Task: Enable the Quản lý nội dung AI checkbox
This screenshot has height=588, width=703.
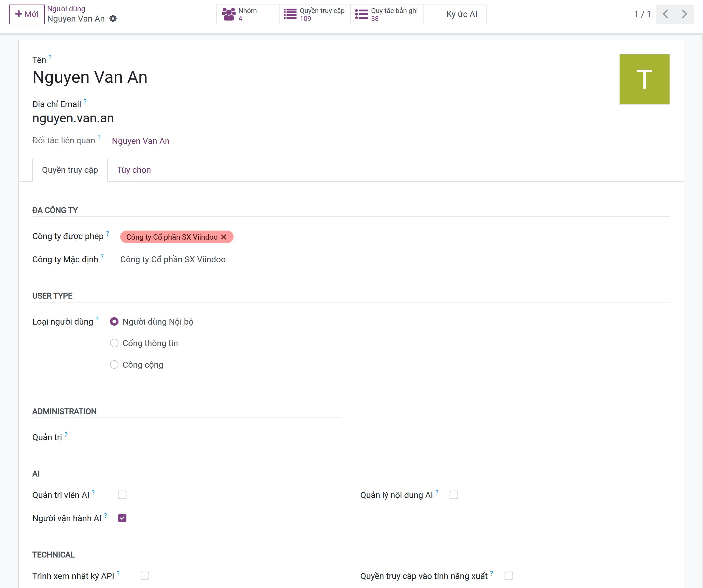Action: click(x=454, y=495)
